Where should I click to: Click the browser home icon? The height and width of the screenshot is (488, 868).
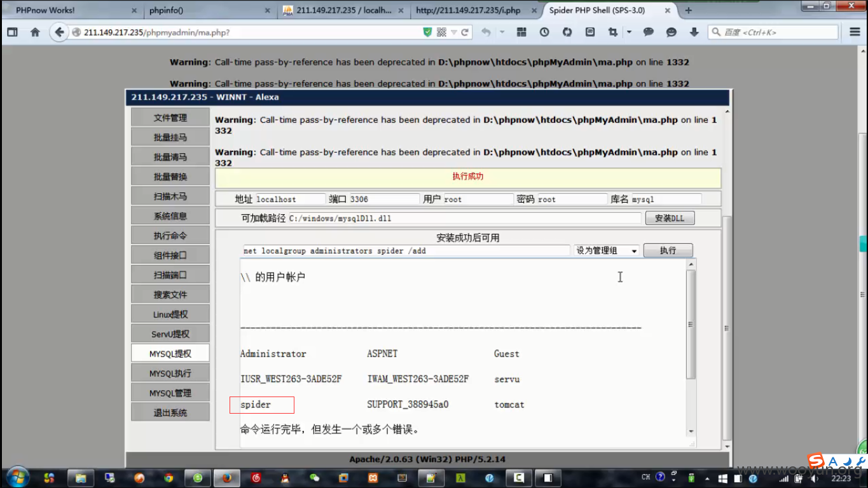pos(35,32)
